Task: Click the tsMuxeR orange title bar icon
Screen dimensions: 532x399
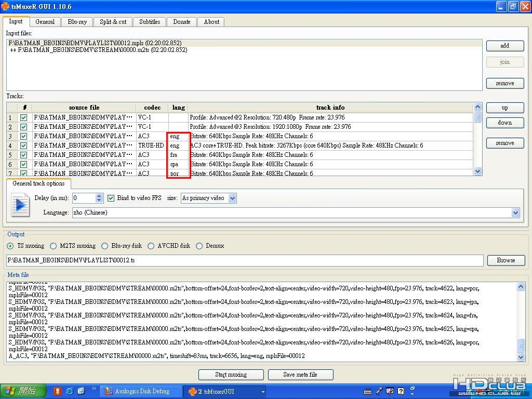Action: pyautogui.click(x=5, y=6)
